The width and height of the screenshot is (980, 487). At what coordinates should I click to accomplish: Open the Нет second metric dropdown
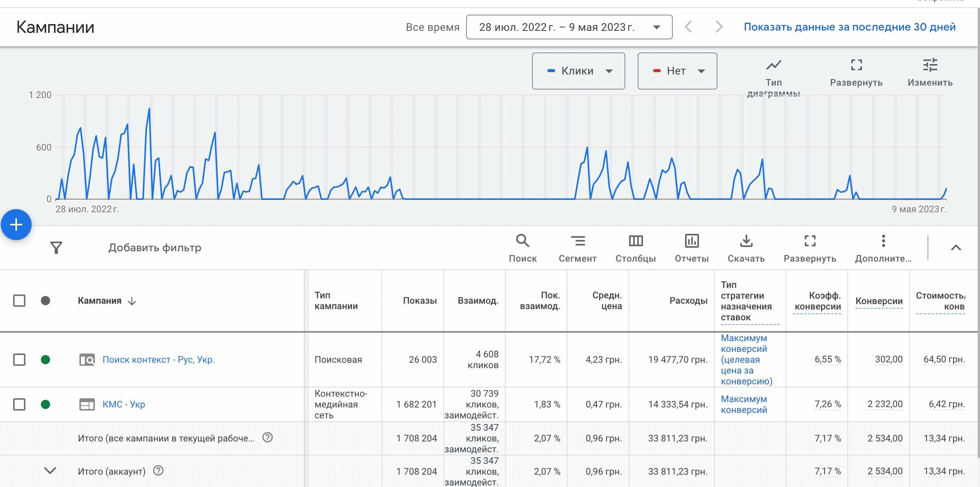pyautogui.click(x=677, y=71)
